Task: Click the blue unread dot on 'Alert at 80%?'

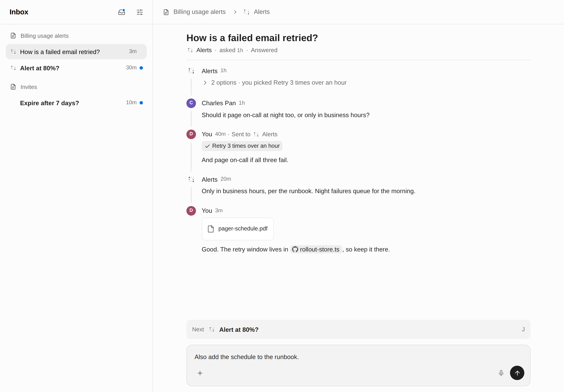Action: [x=141, y=68]
